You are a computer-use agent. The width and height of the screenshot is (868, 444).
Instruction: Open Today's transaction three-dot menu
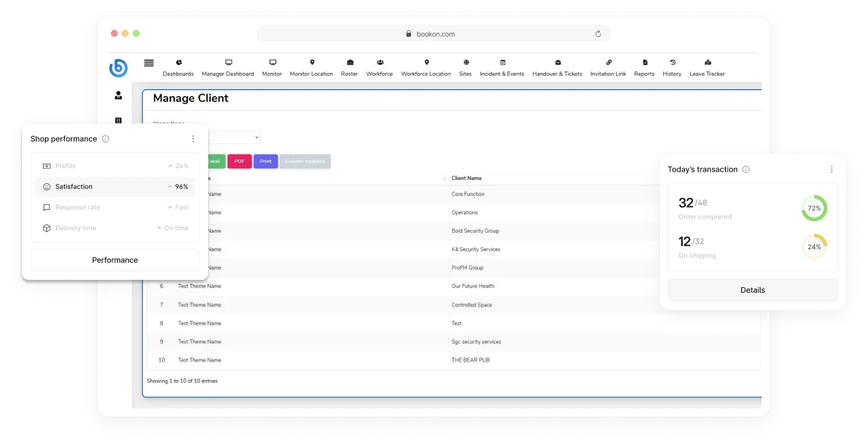[x=831, y=170]
